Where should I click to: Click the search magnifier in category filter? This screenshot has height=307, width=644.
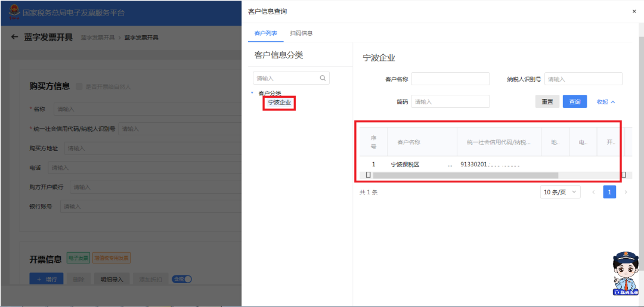323,78
